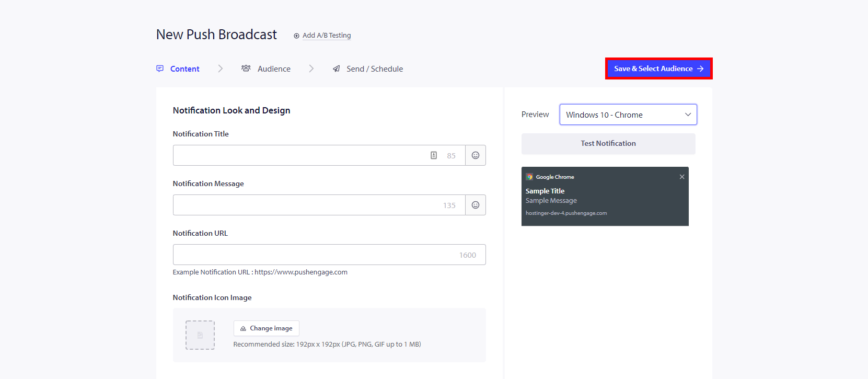Image resolution: width=868 pixels, height=379 pixels.
Task: Focus the Notification Title text field
Action: click(x=300, y=155)
